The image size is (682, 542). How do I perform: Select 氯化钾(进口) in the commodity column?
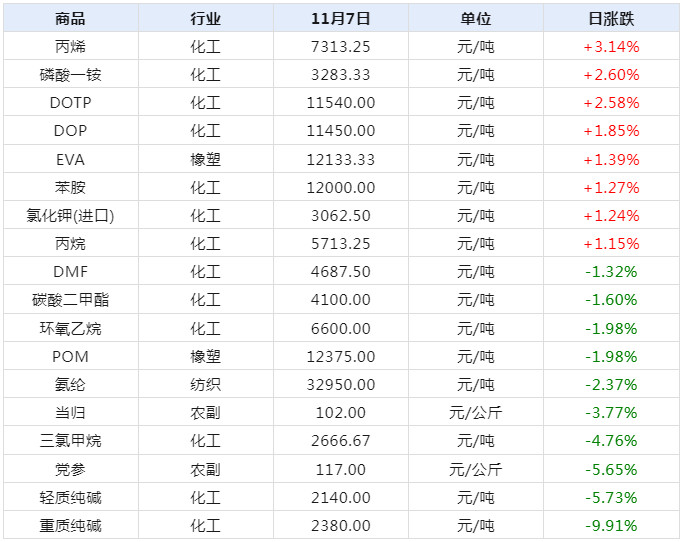click(x=70, y=215)
